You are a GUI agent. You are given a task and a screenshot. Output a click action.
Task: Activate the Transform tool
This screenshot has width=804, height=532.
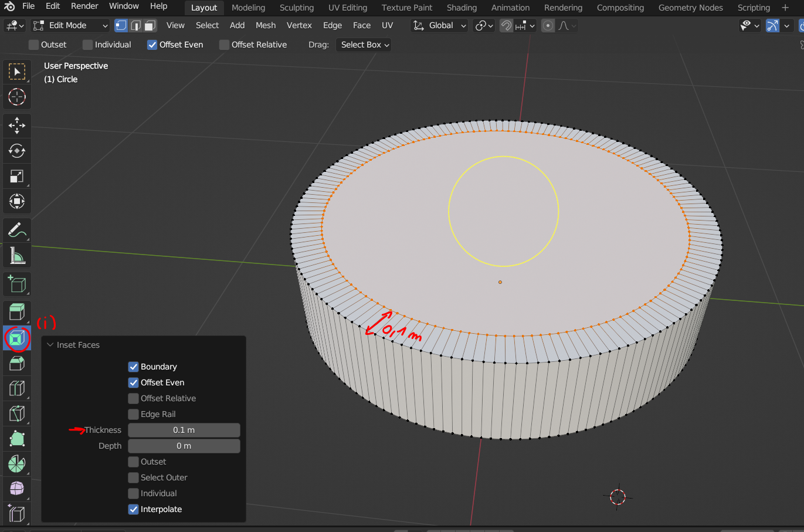coord(17,201)
